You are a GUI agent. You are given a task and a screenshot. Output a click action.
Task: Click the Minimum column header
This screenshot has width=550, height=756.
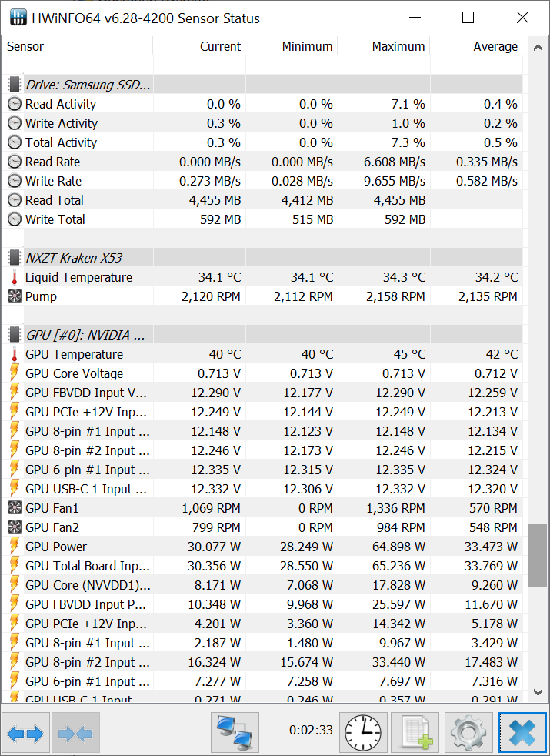coord(292,46)
